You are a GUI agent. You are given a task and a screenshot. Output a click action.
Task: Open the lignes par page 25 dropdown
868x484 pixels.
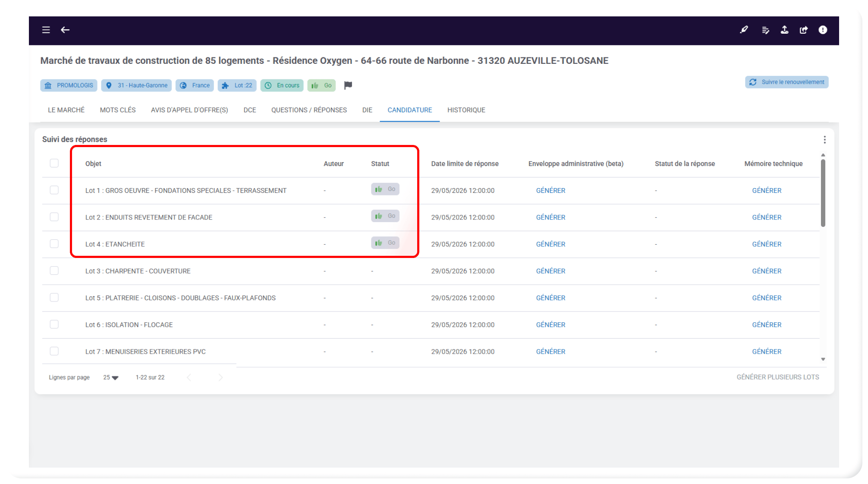coord(111,377)
